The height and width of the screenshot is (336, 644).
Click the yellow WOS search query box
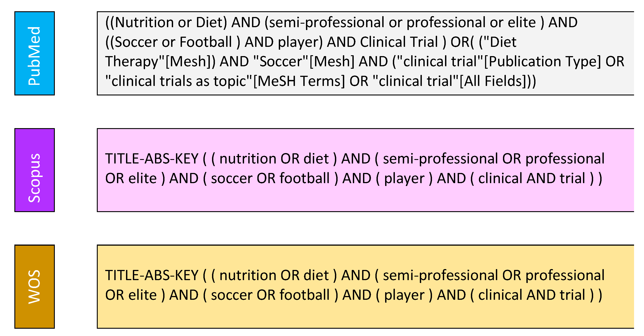365,314
